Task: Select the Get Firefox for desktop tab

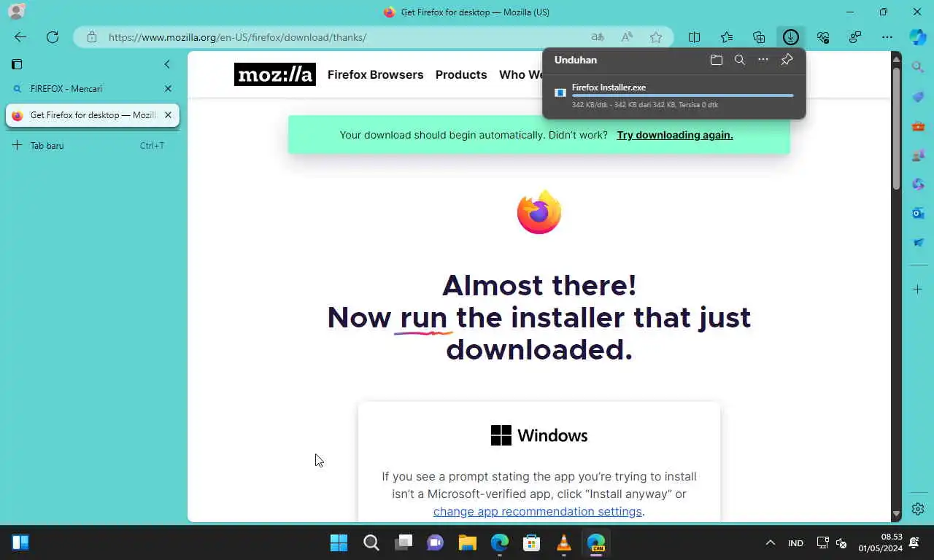Action: (92, 115)
